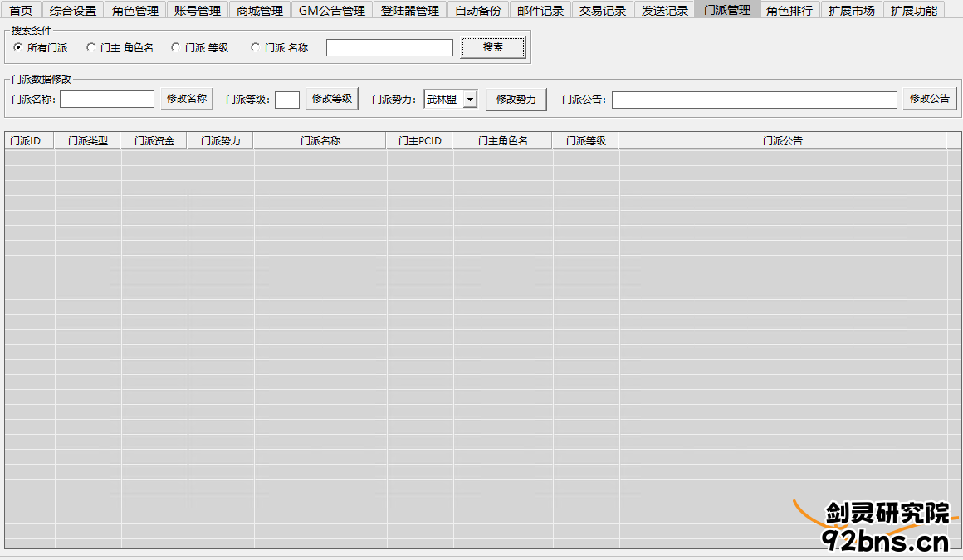963x560 pixels.
Task: Switch to the 综合设置 tab
Action: point(73,11)
